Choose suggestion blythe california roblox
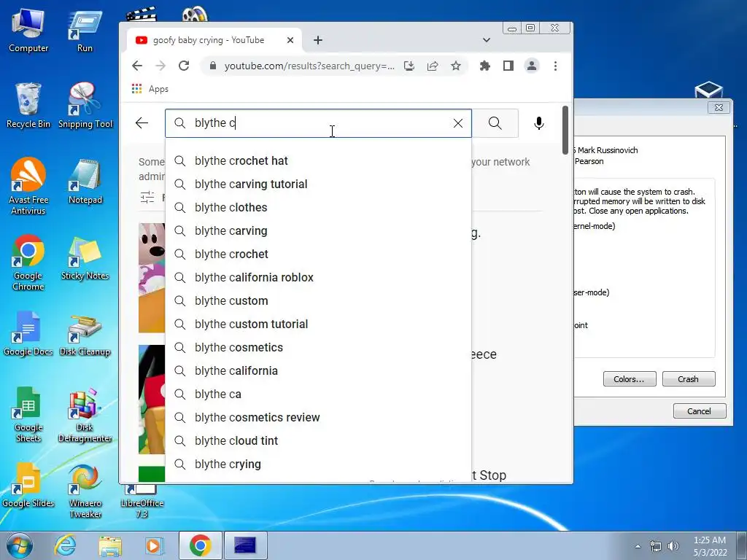The width and height of the screenshot is (747, 560). point(318,278)
